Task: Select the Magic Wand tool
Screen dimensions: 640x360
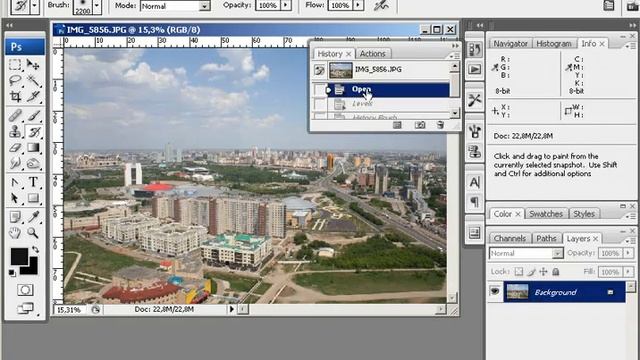Action: (33, 80)
